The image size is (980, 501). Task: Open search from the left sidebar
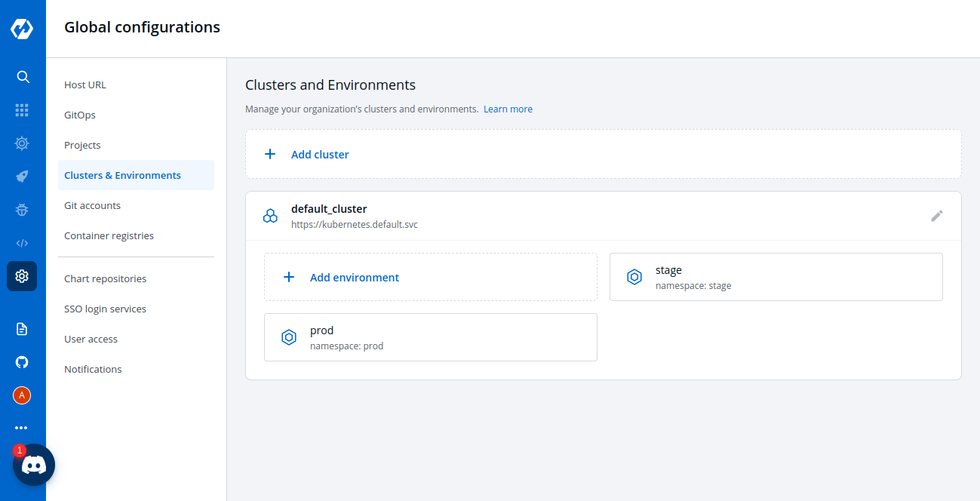pos(23,77)
